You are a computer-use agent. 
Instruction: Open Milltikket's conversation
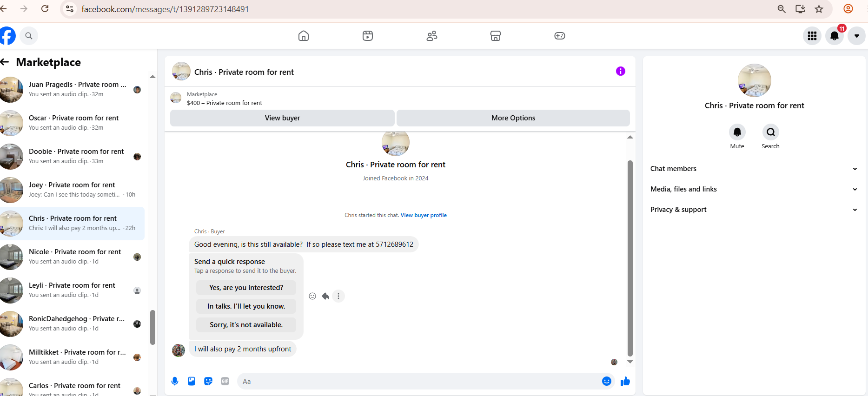tap(72, 357)
